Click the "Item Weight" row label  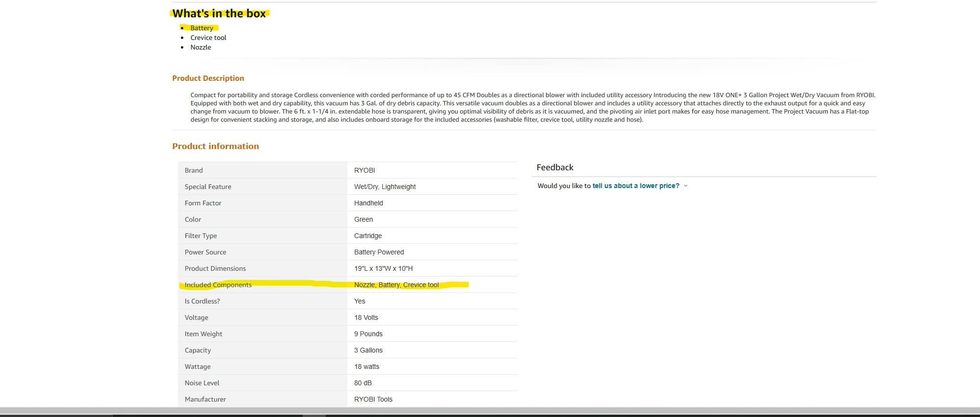click(204, 334)
